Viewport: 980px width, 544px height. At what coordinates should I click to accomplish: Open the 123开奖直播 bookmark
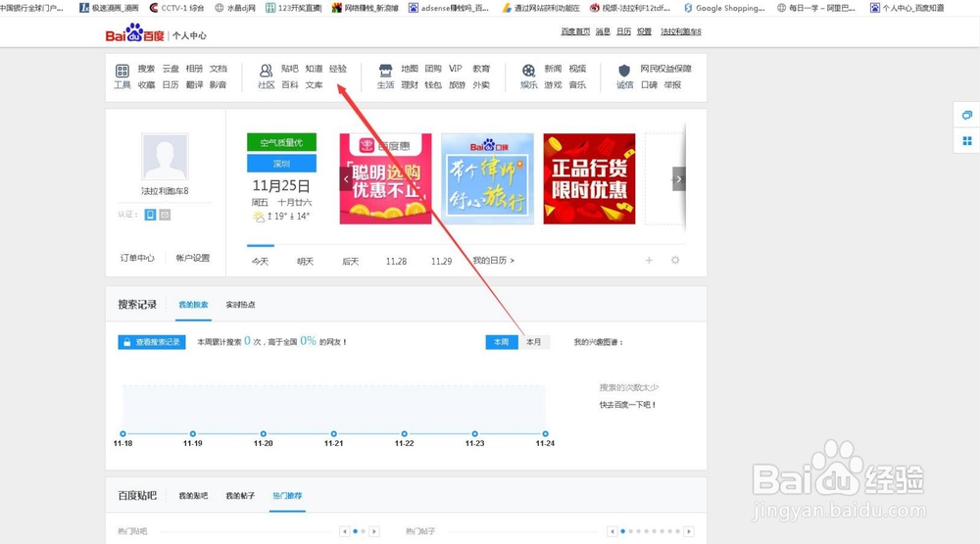(x=293, y=8)
